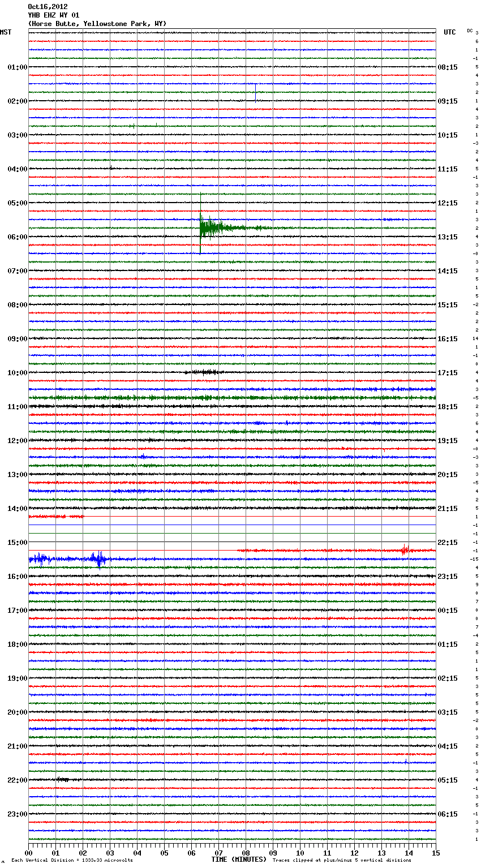Click the Horse Butte, Yellowstone Park location title

point(97,24)
